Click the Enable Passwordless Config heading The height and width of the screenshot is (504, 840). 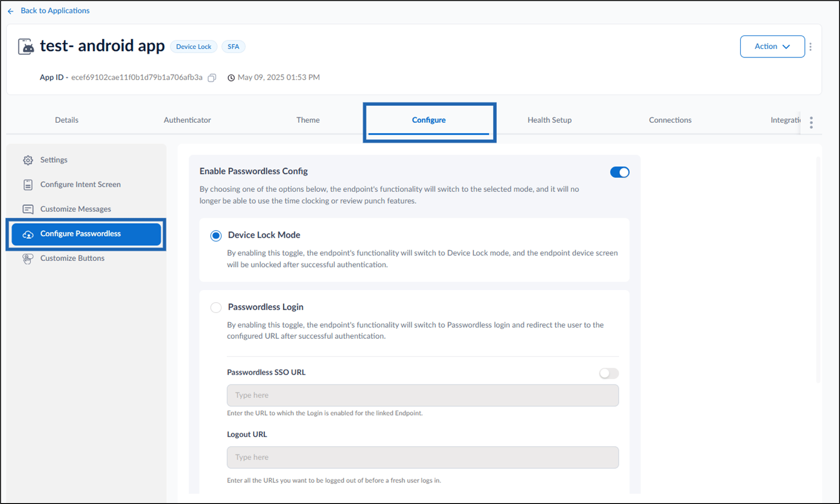click(254, 171)
